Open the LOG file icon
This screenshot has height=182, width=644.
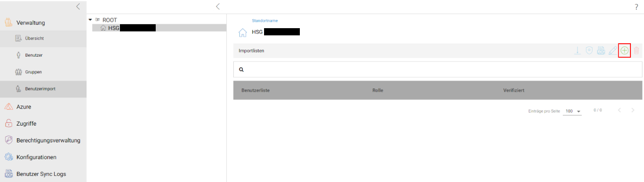[601, 51]
